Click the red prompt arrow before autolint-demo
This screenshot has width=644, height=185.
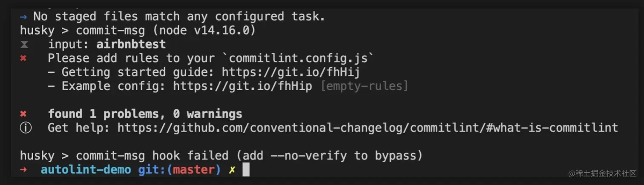23,170
